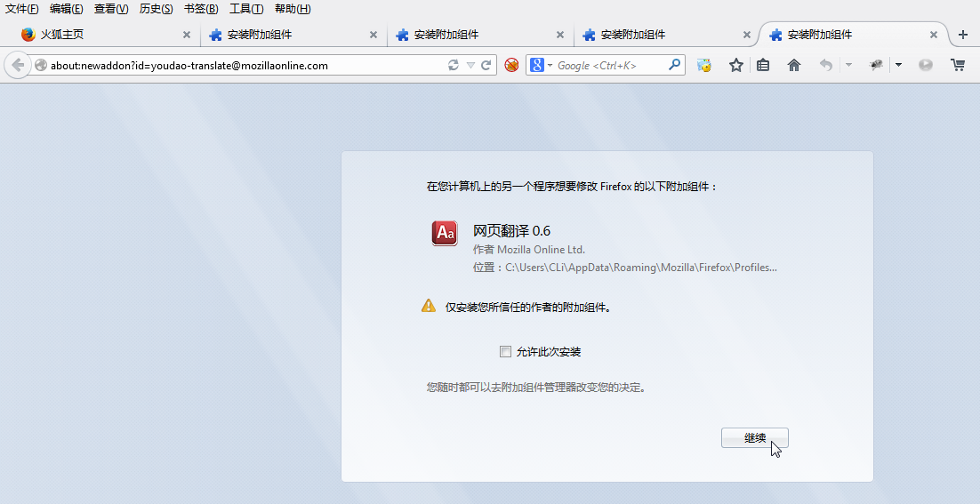Go to home page with house icon
Screen dimensions: 980x504
[794, 65]
